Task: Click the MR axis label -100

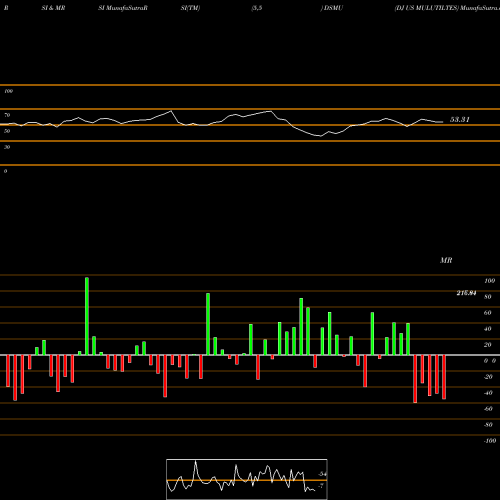Action: click(x=490, y=441)
